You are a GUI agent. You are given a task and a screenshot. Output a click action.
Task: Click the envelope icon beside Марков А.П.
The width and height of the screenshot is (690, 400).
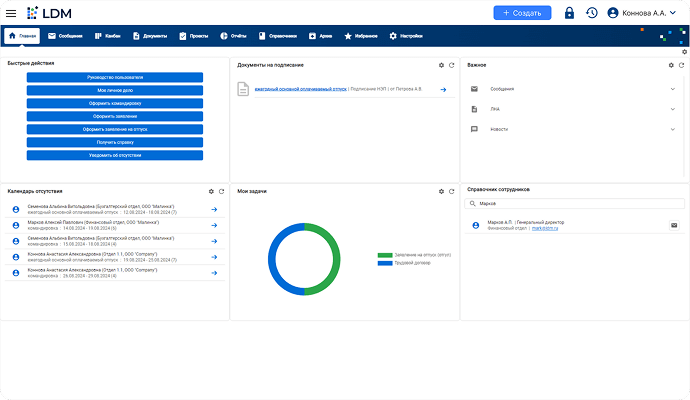tap(674, 225)
